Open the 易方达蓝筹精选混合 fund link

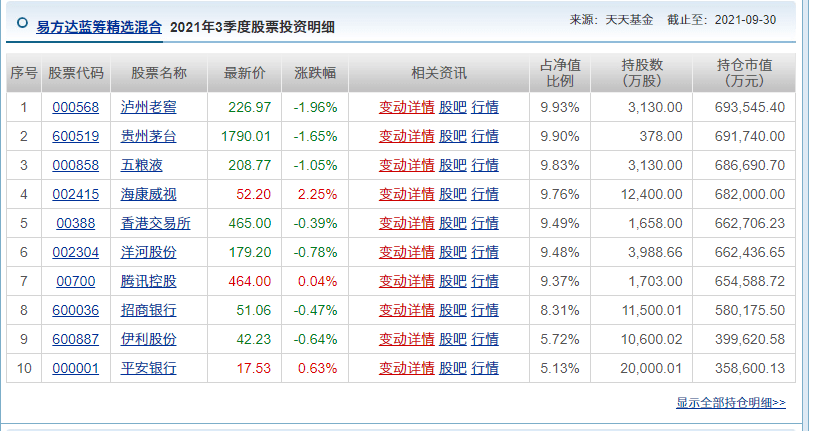coord(98,27)
